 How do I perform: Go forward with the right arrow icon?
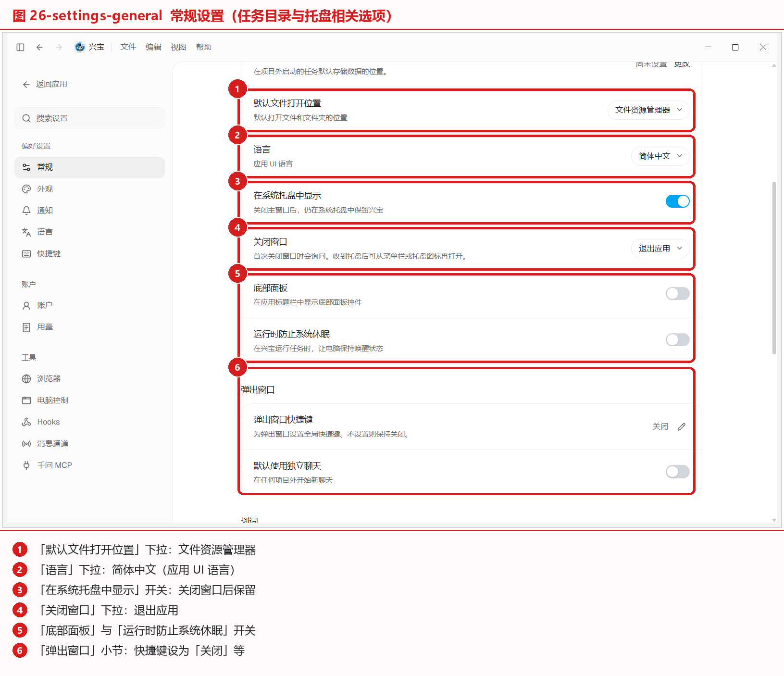click(x=59, y=47)
